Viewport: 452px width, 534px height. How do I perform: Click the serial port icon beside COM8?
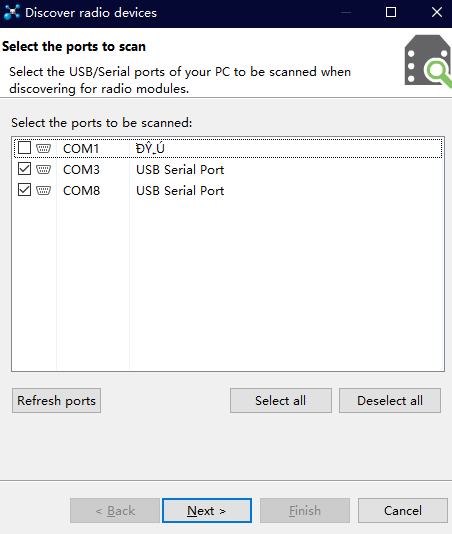point(43,190)
